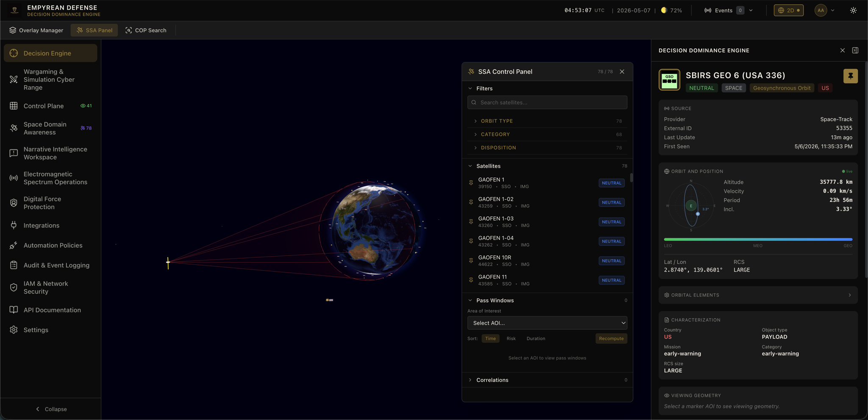The height and width of the screenshot is (420, 868).
Task: Pin the SBIRS GEO 6 entity
Action: coord(850,76)
